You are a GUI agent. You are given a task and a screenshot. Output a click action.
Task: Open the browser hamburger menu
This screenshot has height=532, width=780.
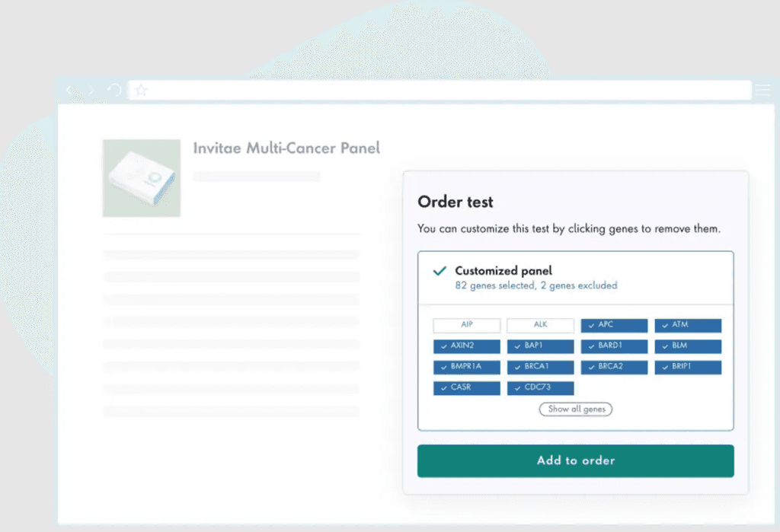762,89
